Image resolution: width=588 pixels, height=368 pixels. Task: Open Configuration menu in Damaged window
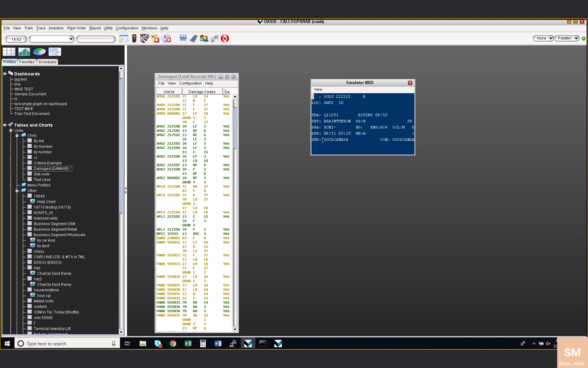[x=190, y=83]
